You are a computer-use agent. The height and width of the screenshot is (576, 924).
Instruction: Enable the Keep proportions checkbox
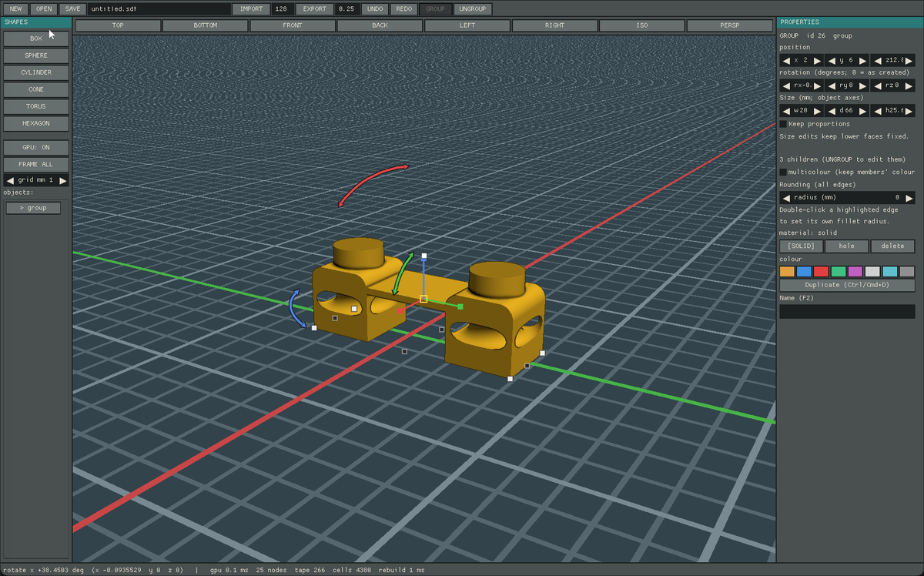(783, 124)
